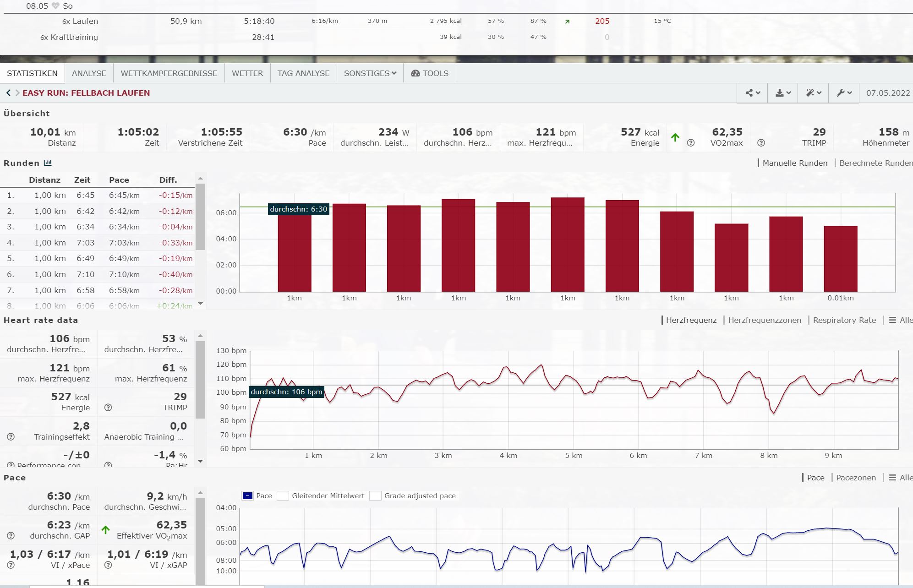
Task: Click help icon beside Trainingseffekt
Action: point(11,437)
